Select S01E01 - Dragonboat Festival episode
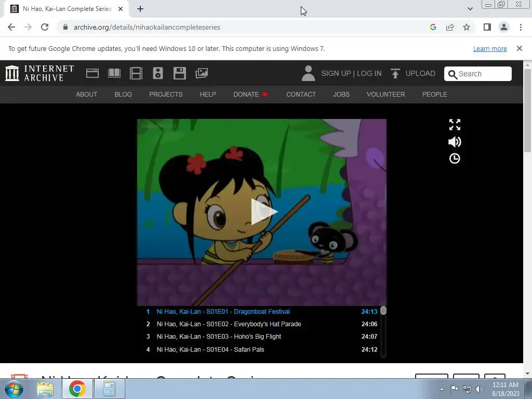This screenshot has height=399, width=532. coord(262,312)
